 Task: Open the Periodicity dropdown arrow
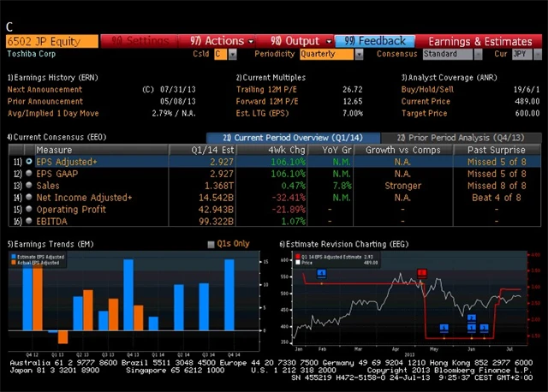click(359, 54)
